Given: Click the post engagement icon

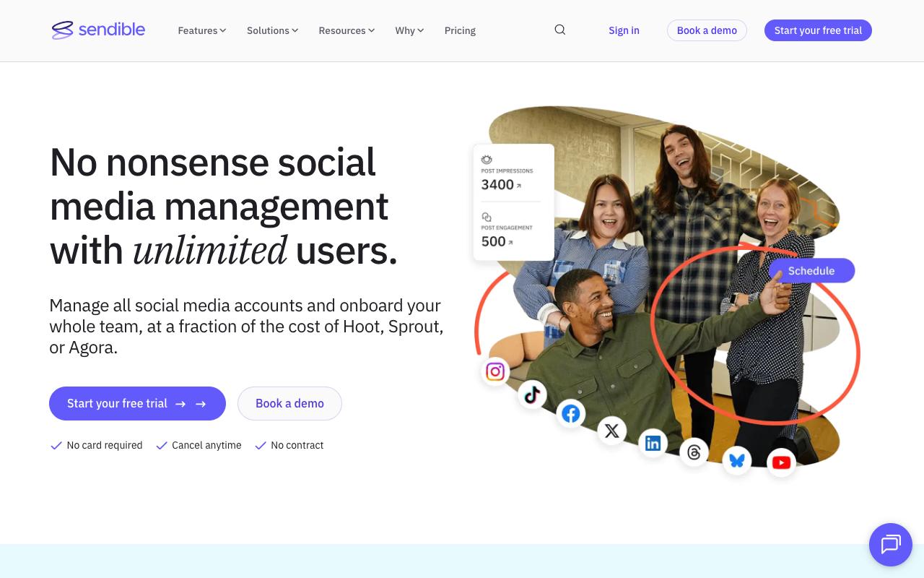Looking at the screenshot, I should 487,217.
